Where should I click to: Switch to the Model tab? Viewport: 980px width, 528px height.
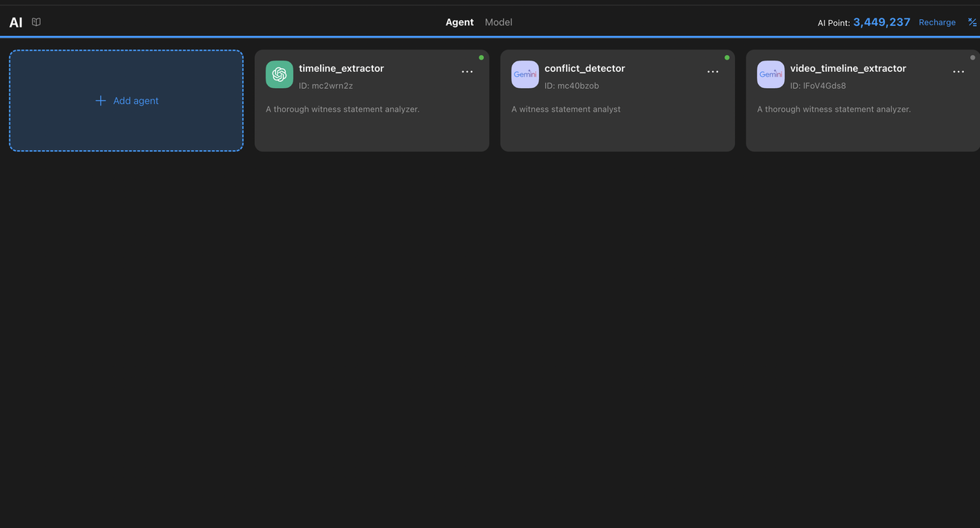[498, 22]
